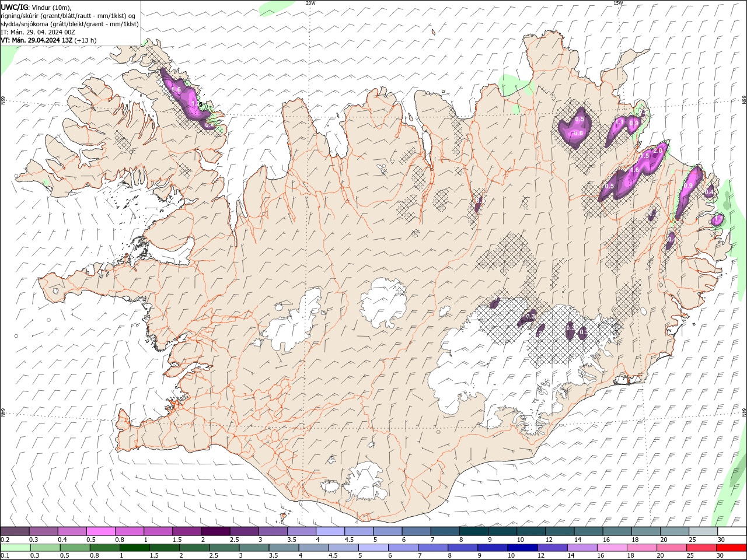Choose the snow legend swatch labeled 1.5
Viewport: 747px width, 560px height.
click(187, 531)
